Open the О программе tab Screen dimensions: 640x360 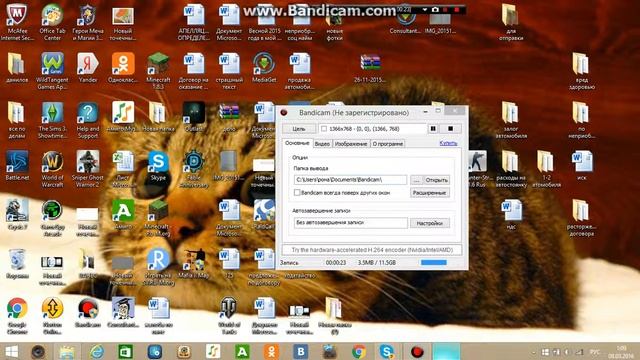point(387,144)
